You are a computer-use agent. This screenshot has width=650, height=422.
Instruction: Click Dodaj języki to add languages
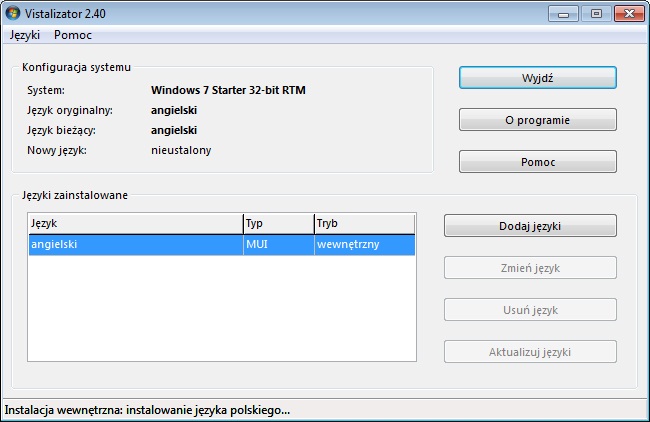coord(529,226)
